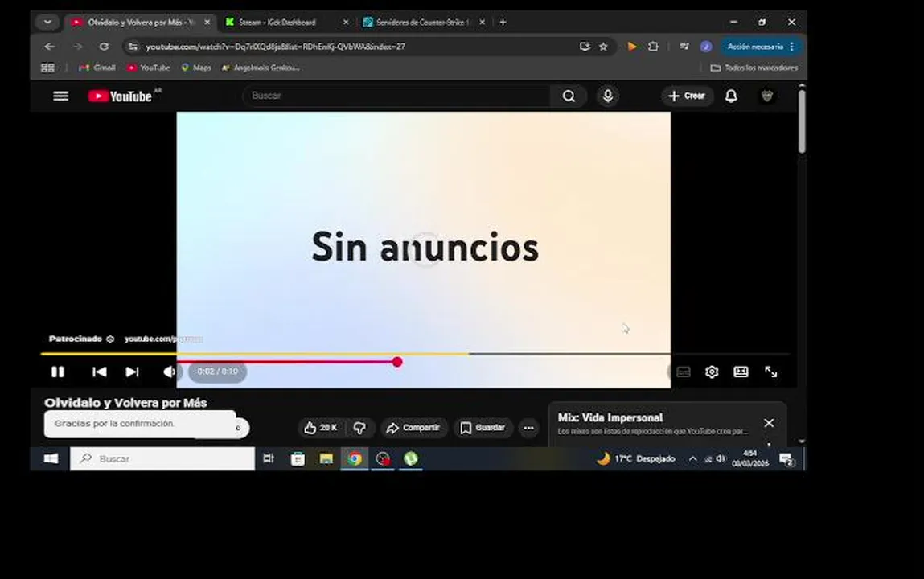Mute the video player volume
This screenshot has height=579, width=924.
[169, 372]
